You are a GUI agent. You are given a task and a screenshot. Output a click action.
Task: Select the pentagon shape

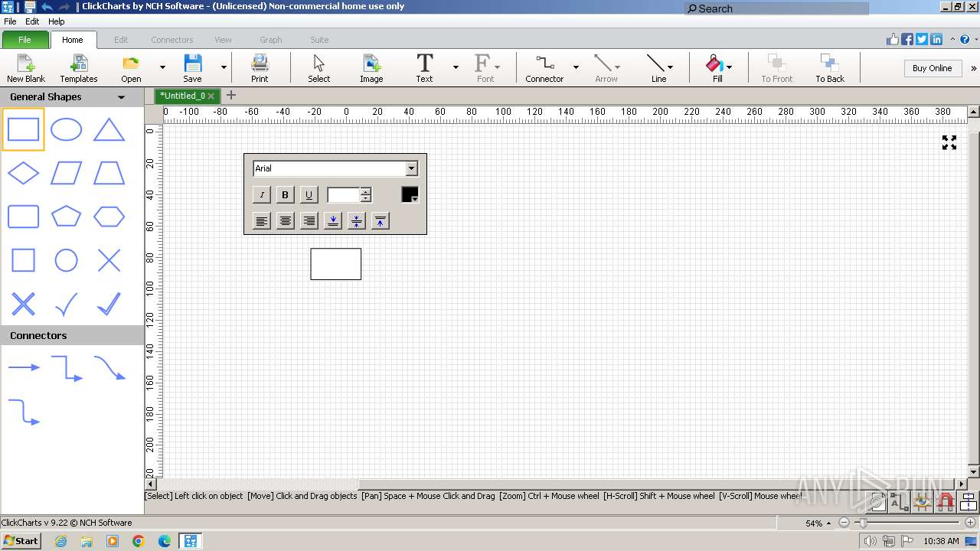click(x=66, y=217)
